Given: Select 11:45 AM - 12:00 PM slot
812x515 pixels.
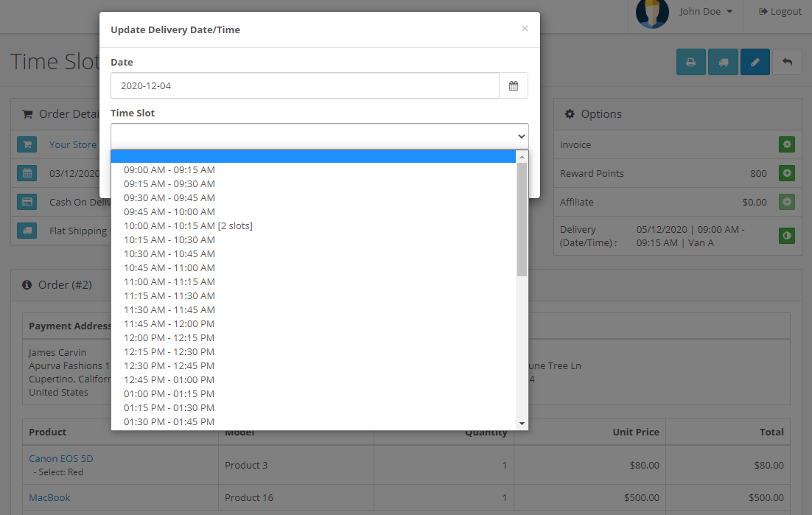Looking at the screenshot, I should [313, 323].
